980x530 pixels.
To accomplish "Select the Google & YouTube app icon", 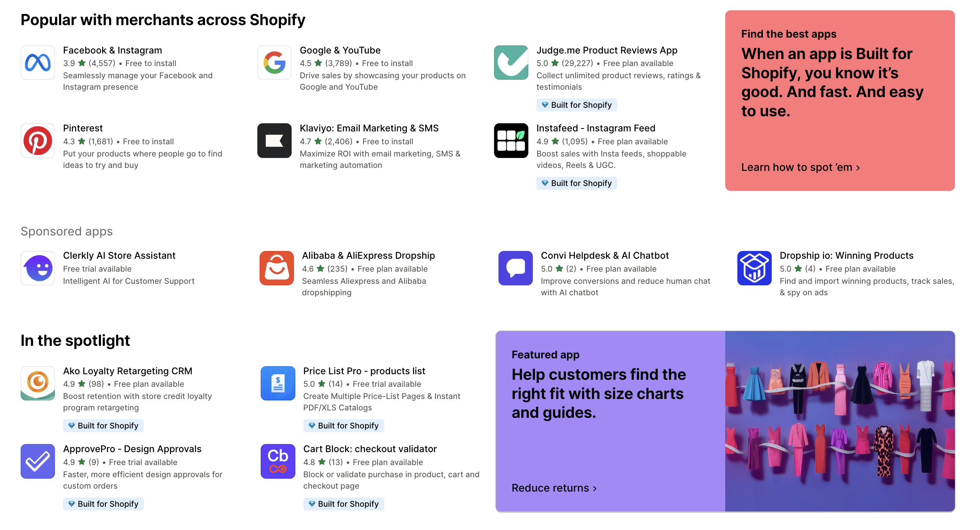I will (275, 62).
